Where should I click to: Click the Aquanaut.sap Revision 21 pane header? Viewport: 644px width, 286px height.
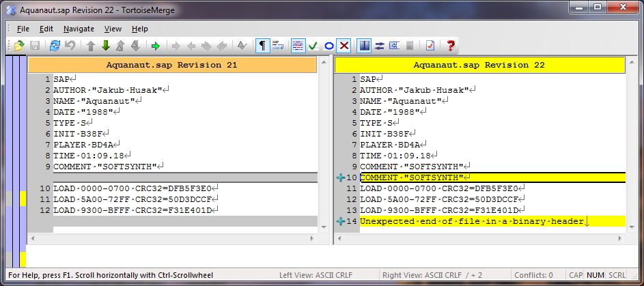click(x=172, y=65)
